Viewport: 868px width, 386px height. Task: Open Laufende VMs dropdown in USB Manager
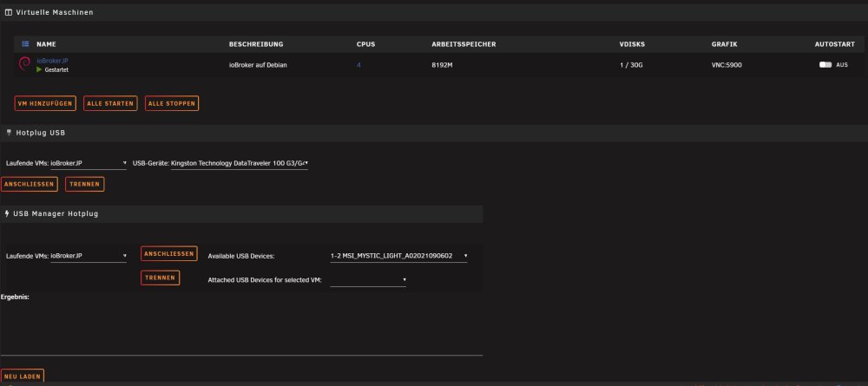pos(89,256)
